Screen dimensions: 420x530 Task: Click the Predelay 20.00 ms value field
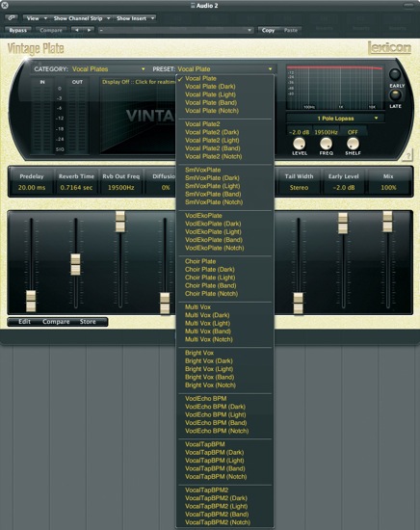click(x=32, y=188)
